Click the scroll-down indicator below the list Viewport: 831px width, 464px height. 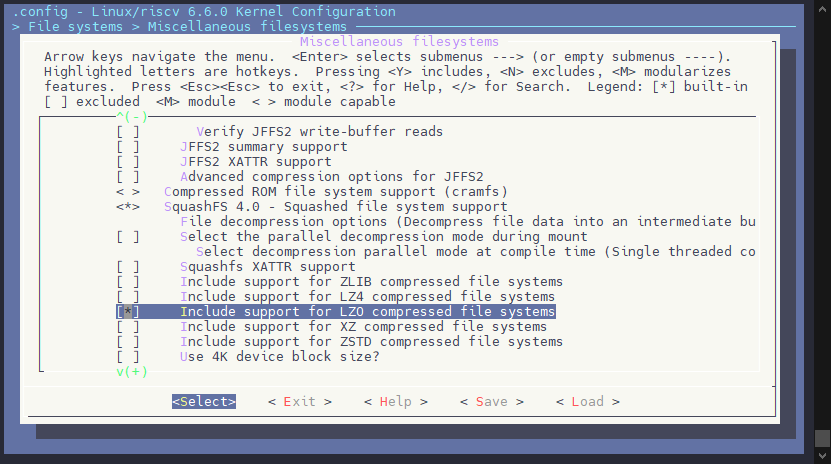(x=132, y=371)
